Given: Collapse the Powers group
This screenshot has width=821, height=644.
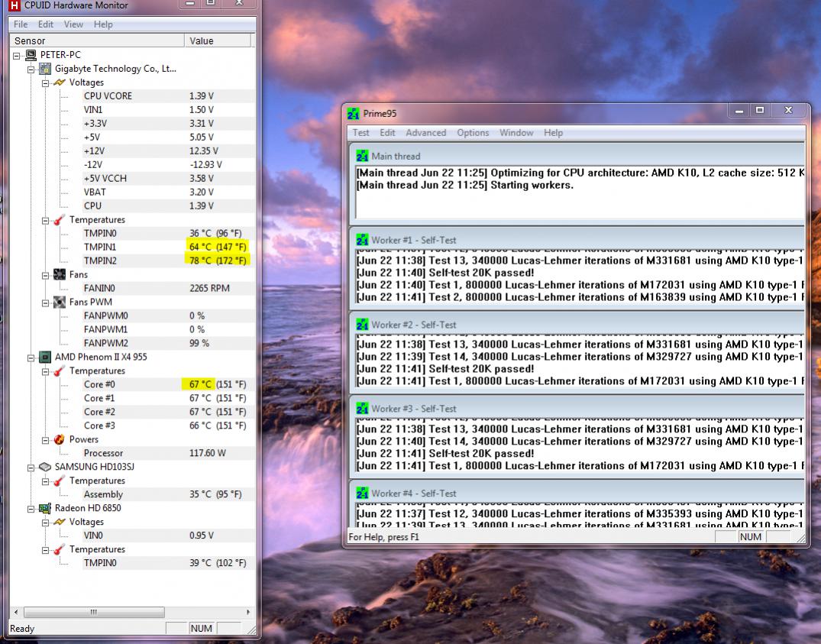Looking at the screenshot, I should 46,440.
